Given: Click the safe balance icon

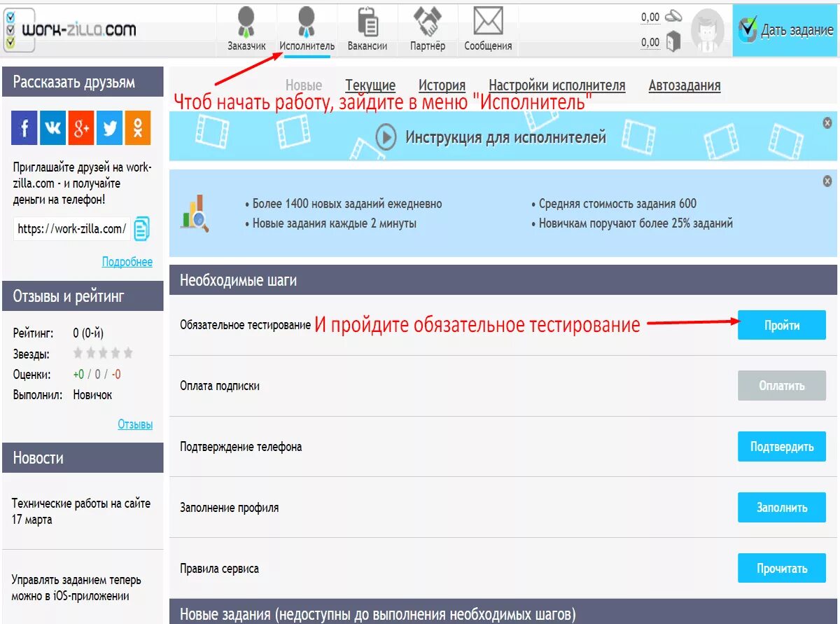Looking at the screenshot, I should (x=673, y=42).
